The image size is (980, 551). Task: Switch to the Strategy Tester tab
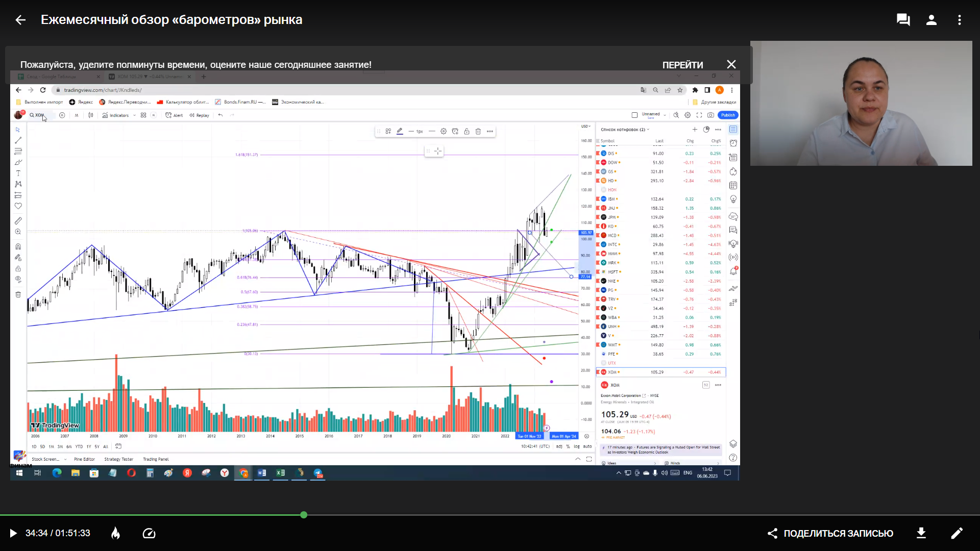tap(118, 459)
